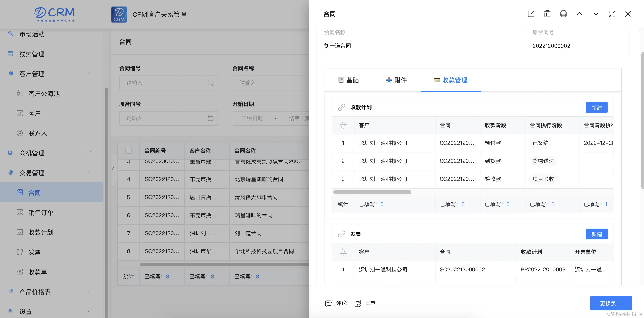The image size is (644, 318).
Task: Expand the 线索管理 menu
Action: click(x=89, y=54)
